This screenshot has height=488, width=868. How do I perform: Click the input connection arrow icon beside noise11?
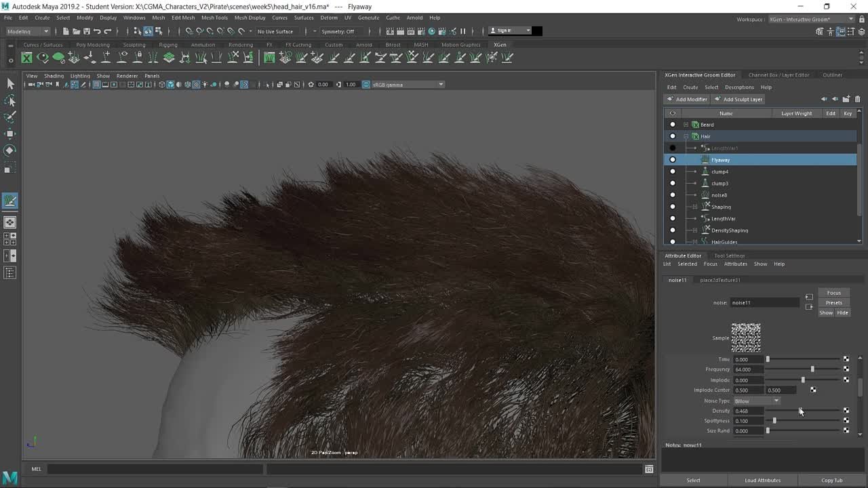809,297
